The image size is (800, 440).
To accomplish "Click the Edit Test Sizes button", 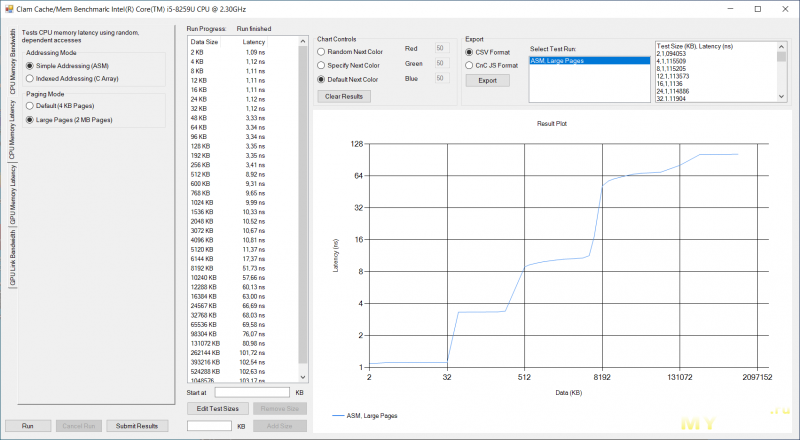I will pyautogui.click(x=218, y=408).
